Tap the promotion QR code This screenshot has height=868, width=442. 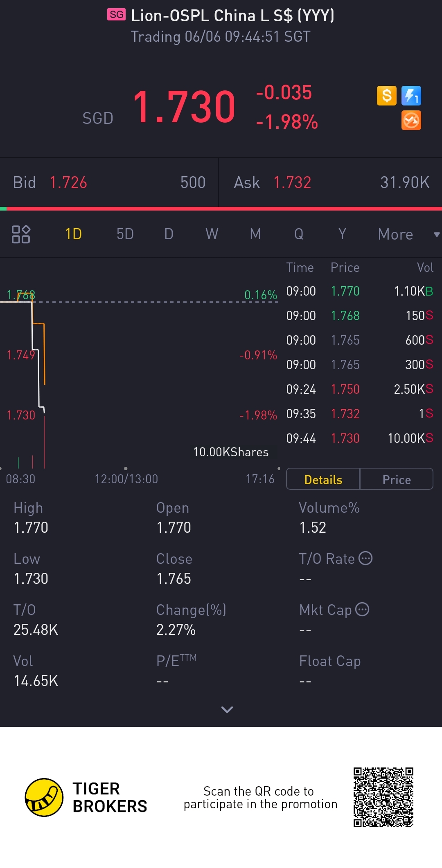[383, 797]
